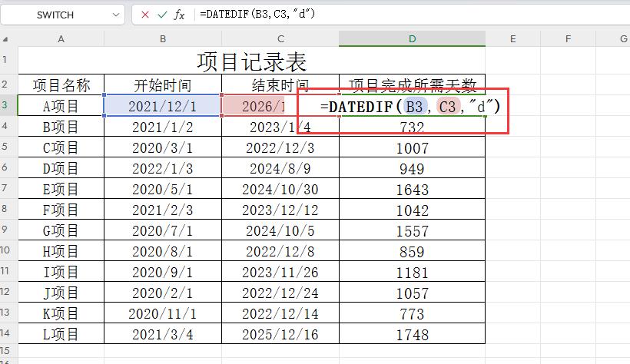The width and height of the screenshot is (630, 364).
Task: Click the title cell 项目记录表
Action: point(251,61)
